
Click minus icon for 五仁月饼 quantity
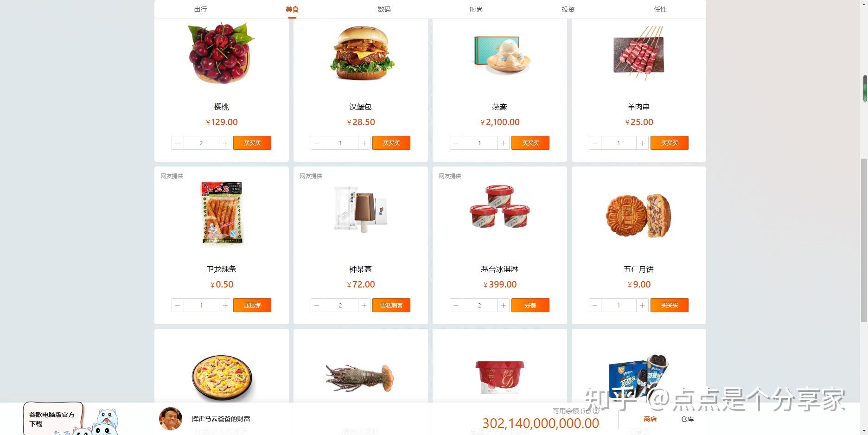[x=595, y=305]
